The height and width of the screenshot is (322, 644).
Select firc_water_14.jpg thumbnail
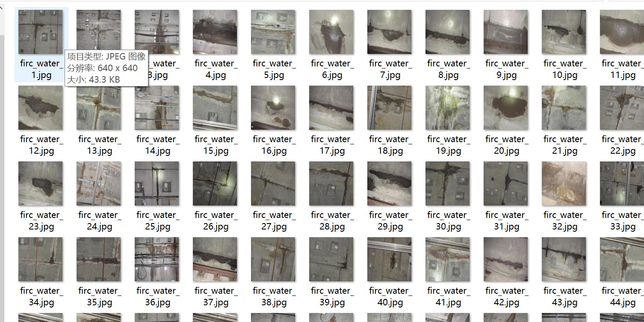pyautogui.click(x=157, y=108)
